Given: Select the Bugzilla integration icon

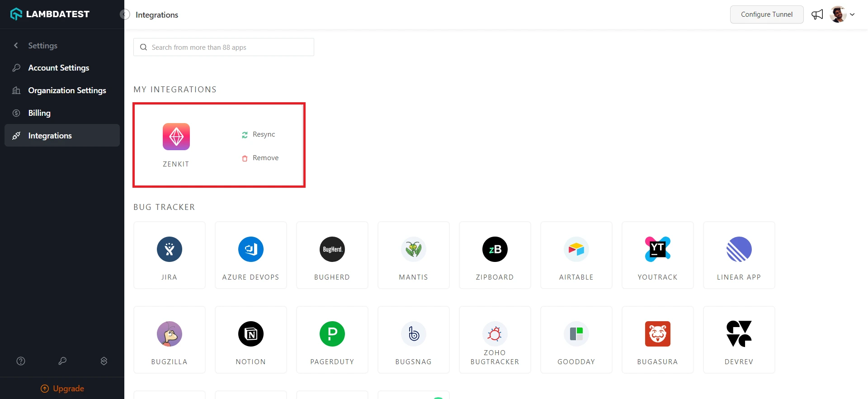Looking at the screenshot, I should point(170,334).
